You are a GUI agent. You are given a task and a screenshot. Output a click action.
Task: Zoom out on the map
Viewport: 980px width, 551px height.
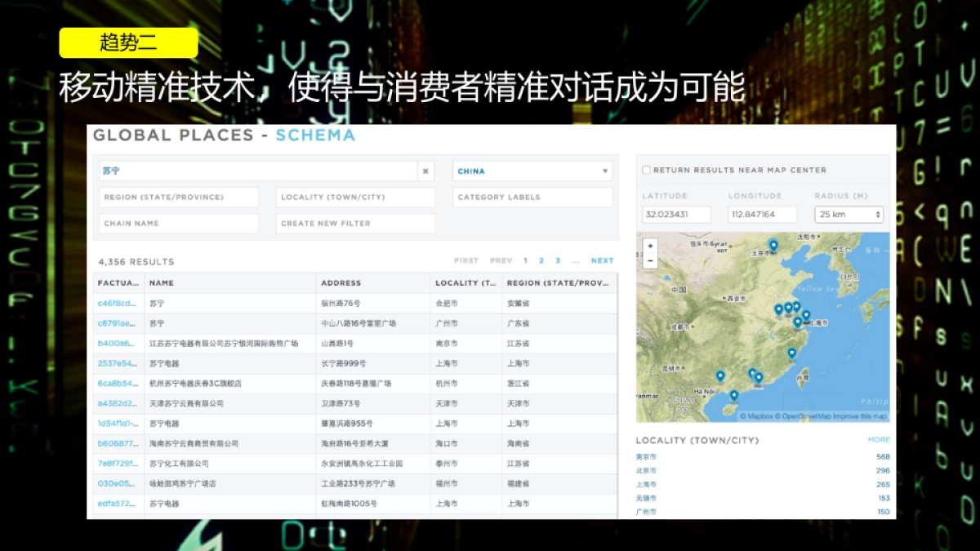click(649, 260)
